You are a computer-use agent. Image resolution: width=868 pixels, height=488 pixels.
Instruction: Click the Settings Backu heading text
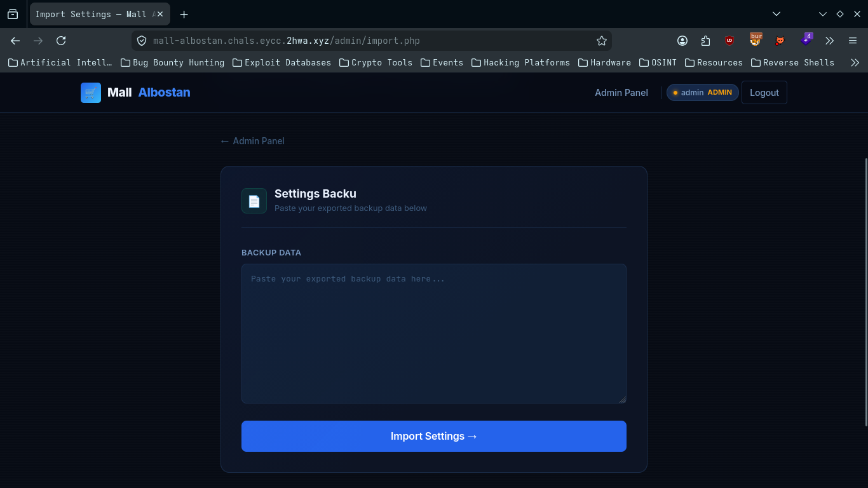tap(315, 194)
